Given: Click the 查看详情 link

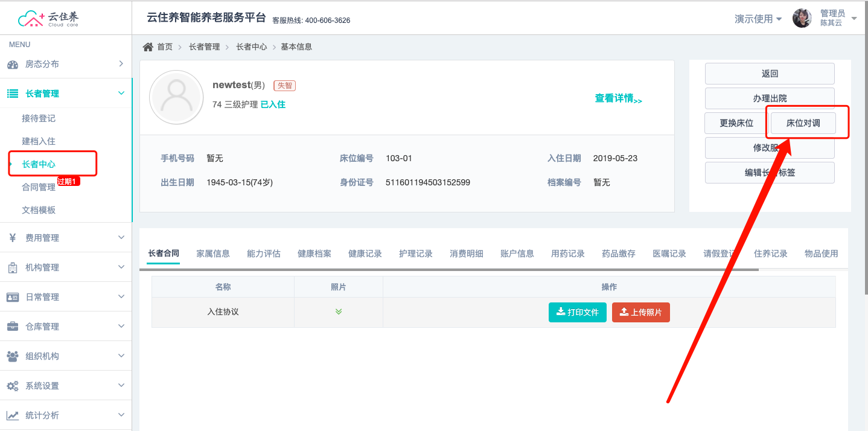Looking at the screenshot, I should pyautogui.click(x=618, y=98).
